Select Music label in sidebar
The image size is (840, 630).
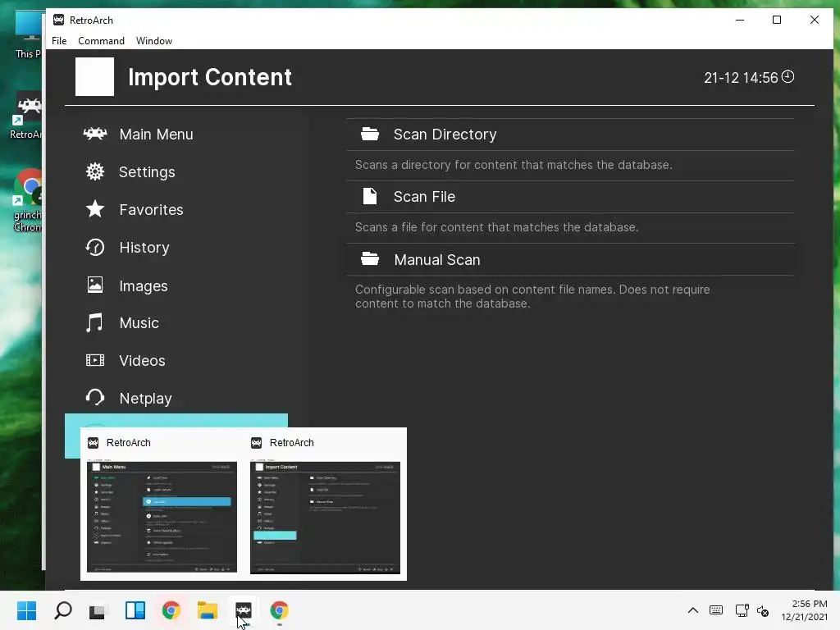139,323
